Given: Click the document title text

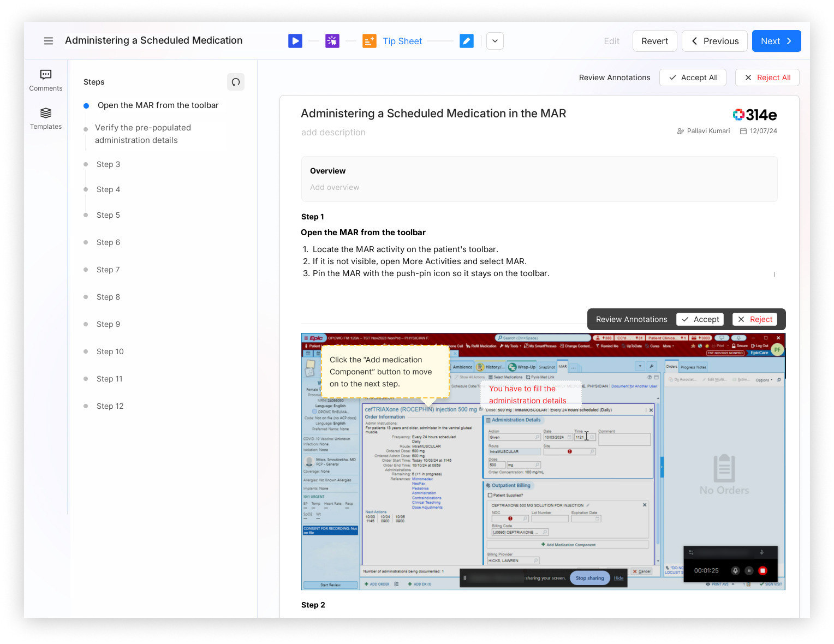Looking at the screenshot, I should 433,114.
